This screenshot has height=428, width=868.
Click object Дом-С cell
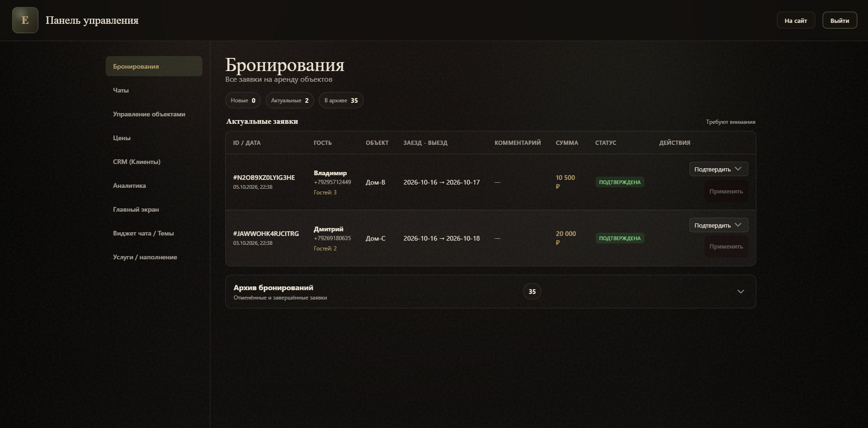pos(376,238)
